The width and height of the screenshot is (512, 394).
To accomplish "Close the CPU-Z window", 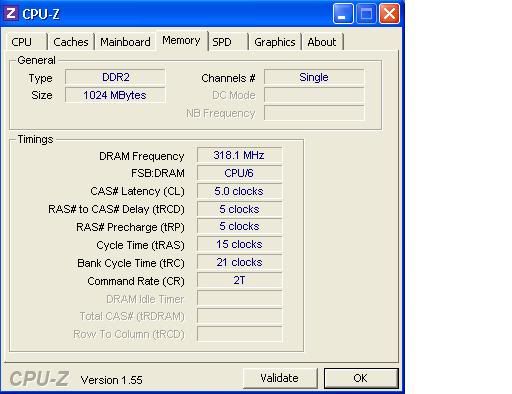I will coord(389,14).
